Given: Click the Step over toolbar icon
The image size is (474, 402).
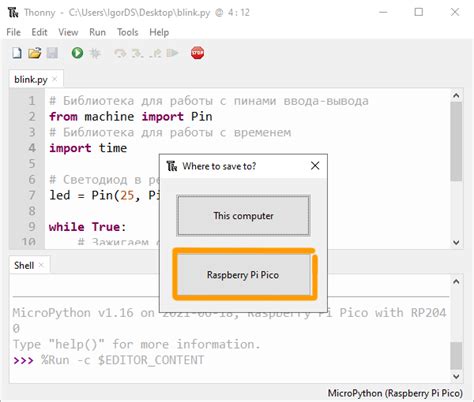Looking at the screenshot, I should tap(120, 53).
